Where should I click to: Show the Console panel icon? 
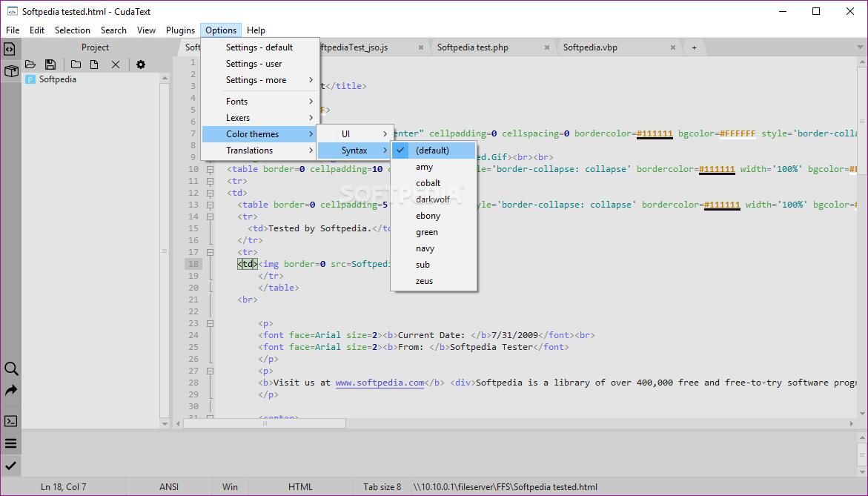[10, 421]
